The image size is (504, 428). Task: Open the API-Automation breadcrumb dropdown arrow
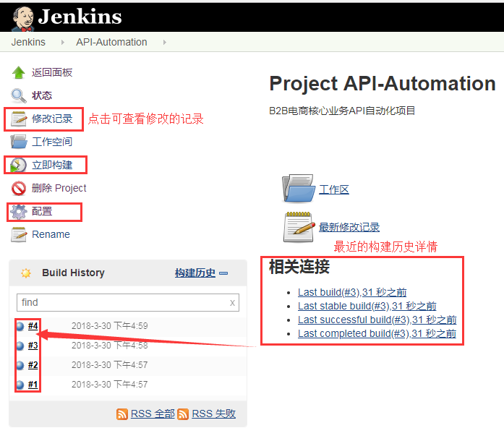[x=165, y=42]
